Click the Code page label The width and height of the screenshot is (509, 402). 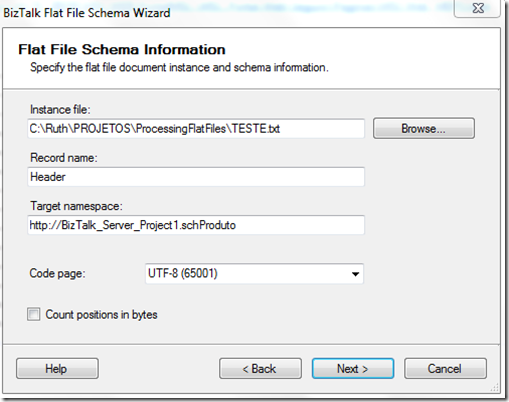point(57,274)
